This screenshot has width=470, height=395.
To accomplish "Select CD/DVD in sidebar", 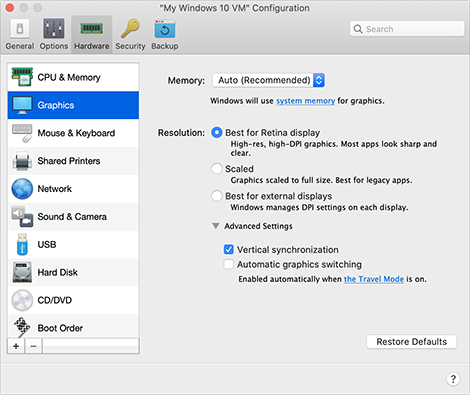I will (73, 300).
